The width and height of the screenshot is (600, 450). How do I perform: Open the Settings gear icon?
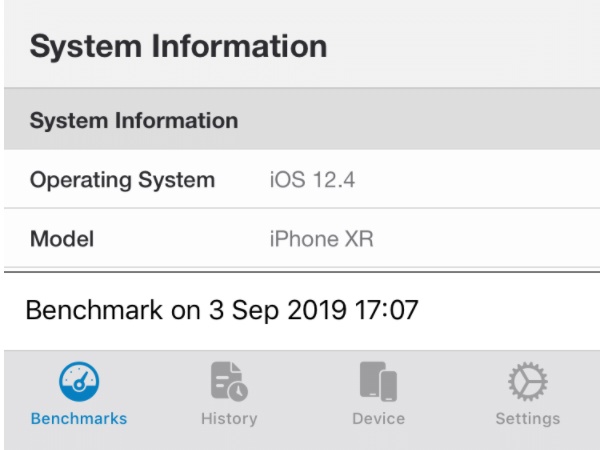pyautogui.click(x=527, y=382)
